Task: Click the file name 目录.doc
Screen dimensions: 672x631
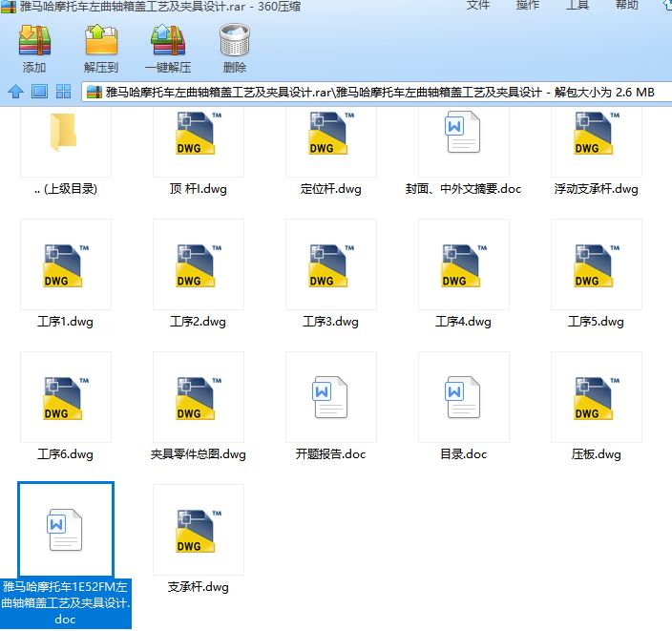Action: pos(463,454)
